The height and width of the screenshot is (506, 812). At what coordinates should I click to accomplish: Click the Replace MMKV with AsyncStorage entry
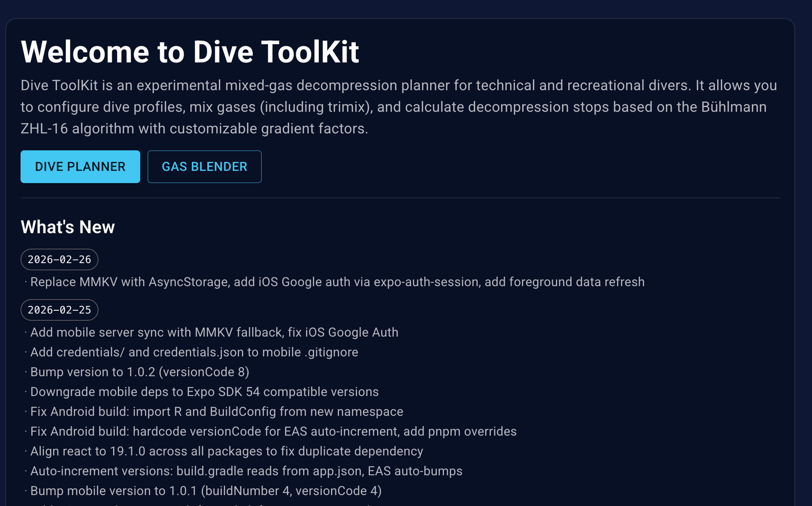point(337,282)
